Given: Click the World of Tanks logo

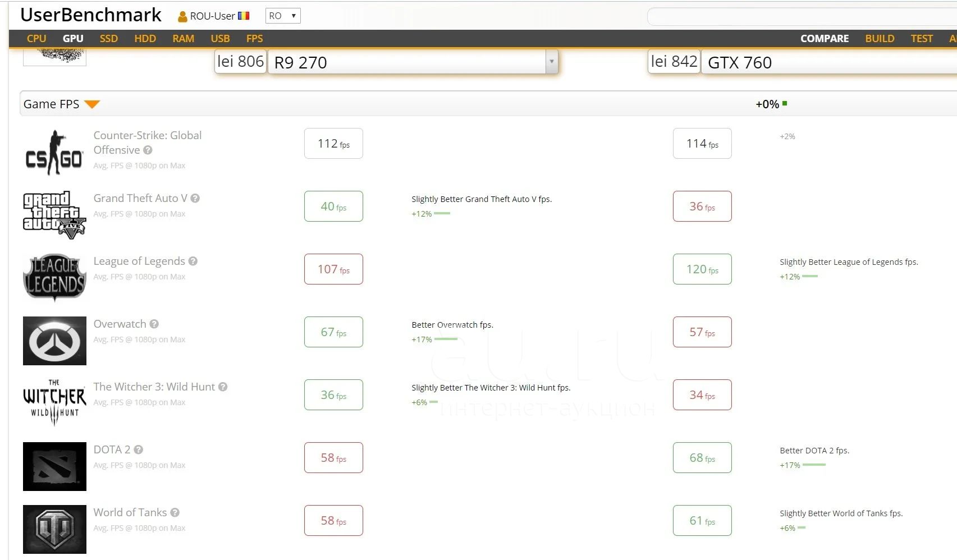Looking at the screenshot, I should (54, 529).
